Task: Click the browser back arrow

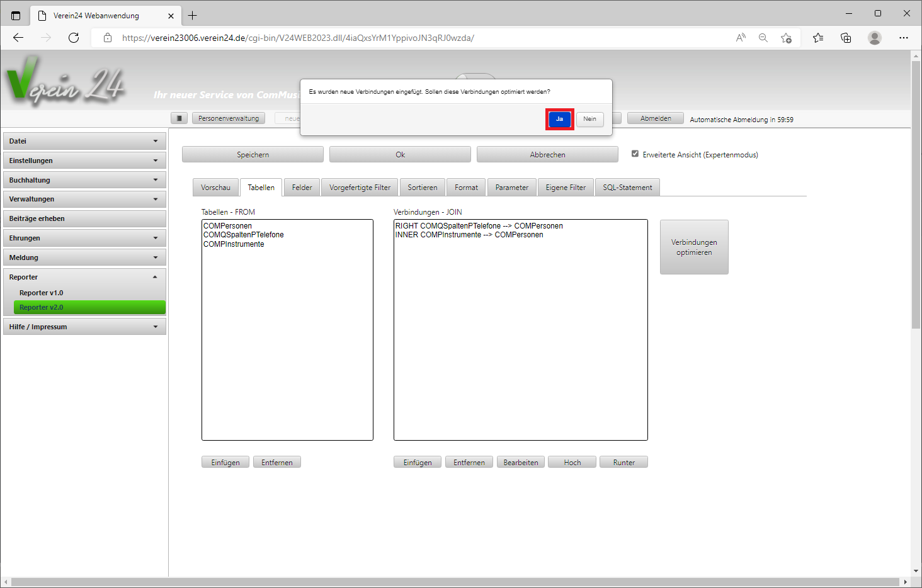Action: tap(18, 38)
